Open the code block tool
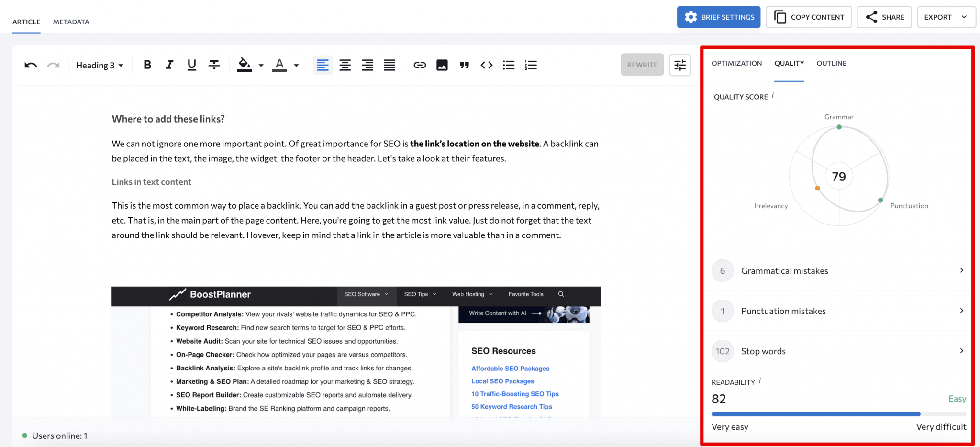The image size is (980, 447). point(486,65)
